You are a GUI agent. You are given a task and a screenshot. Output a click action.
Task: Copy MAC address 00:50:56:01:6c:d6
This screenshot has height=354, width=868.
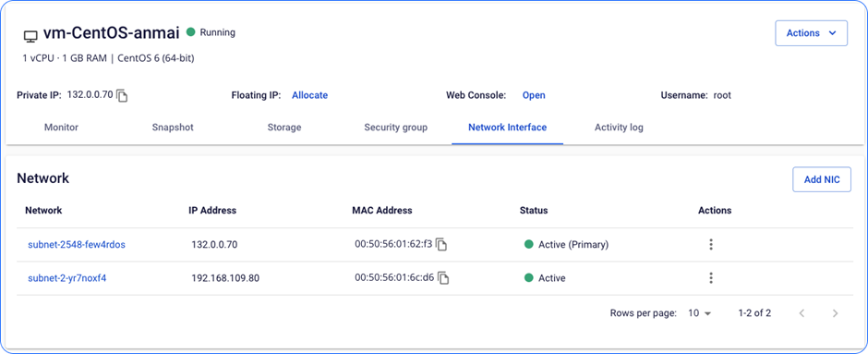click(443, 278)
